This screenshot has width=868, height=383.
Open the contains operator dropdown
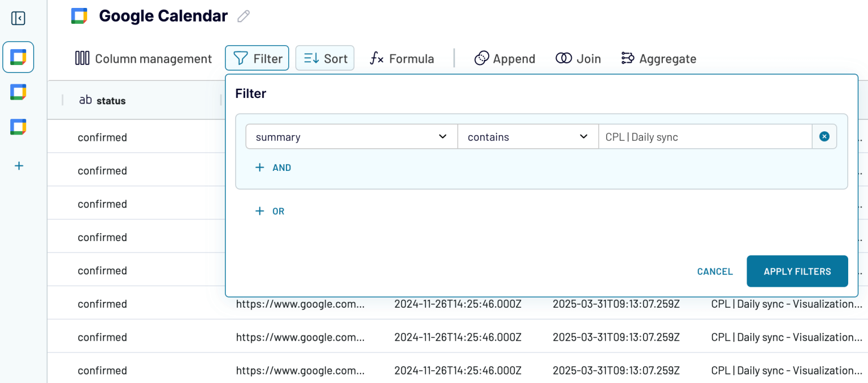527,136
